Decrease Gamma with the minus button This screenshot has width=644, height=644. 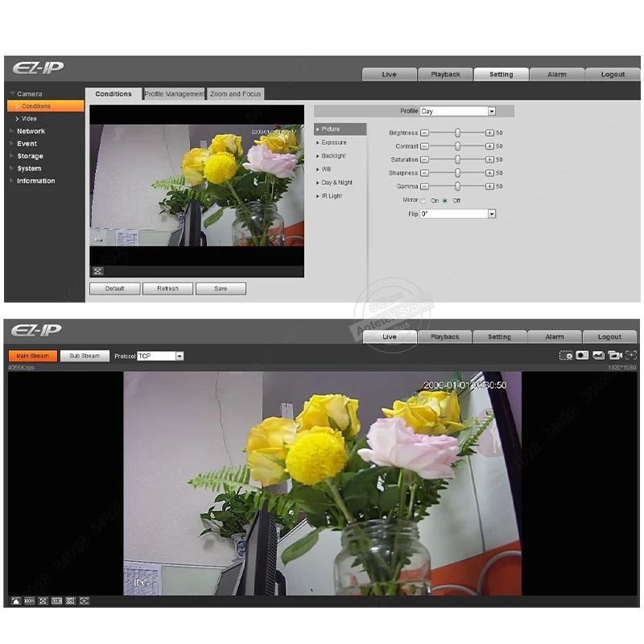click(x=425, y=187)
